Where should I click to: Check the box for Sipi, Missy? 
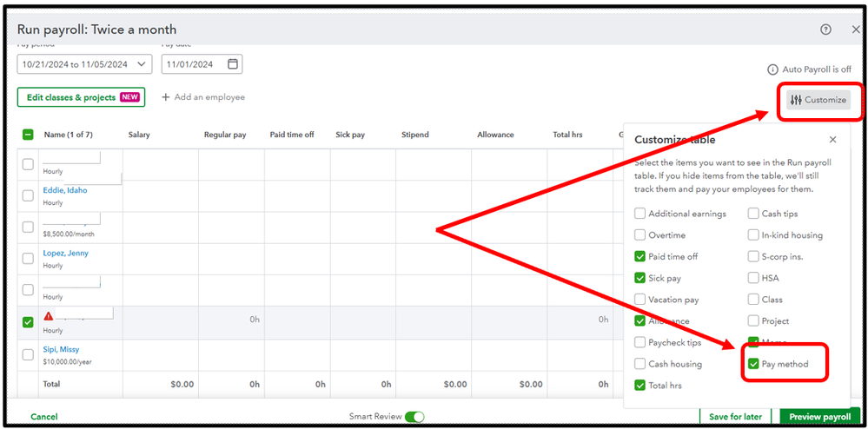28,355
